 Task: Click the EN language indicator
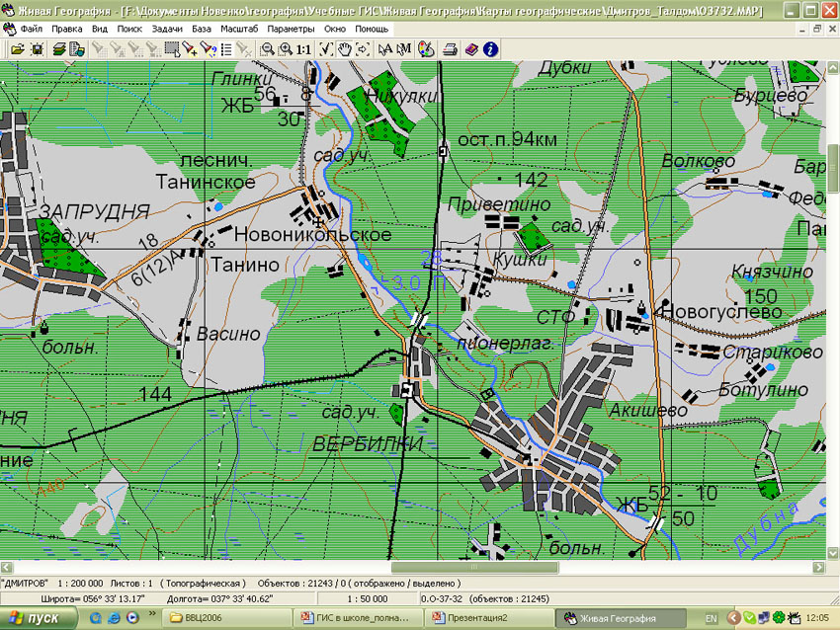(x=711, y=618)
